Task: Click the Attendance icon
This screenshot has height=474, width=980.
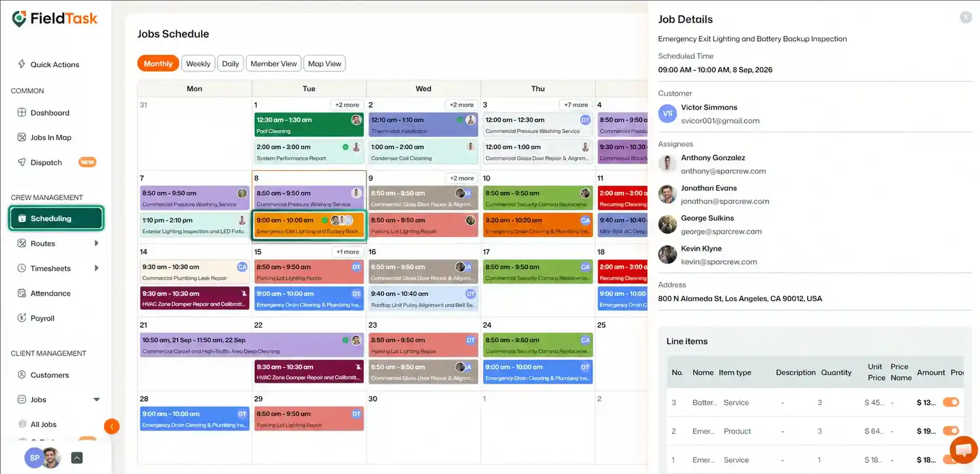Action: point(22,293)
